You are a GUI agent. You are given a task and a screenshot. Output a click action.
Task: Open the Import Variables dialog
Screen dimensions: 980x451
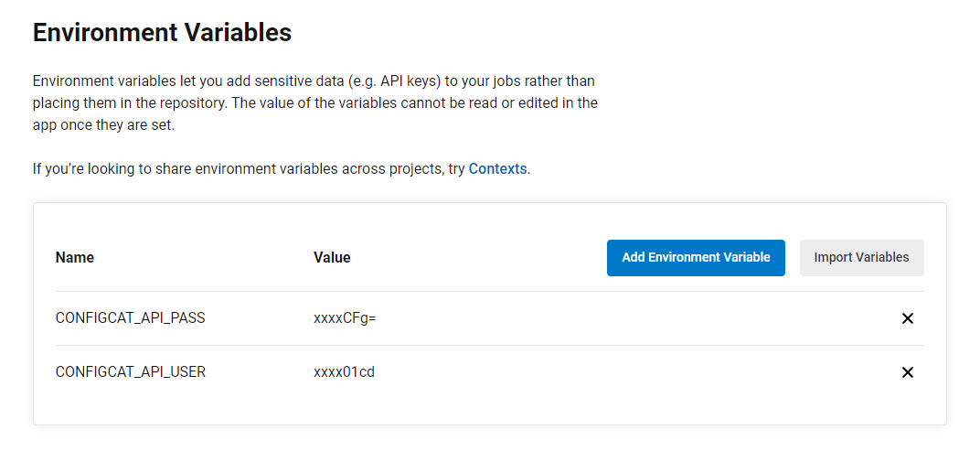click(861, 258)
